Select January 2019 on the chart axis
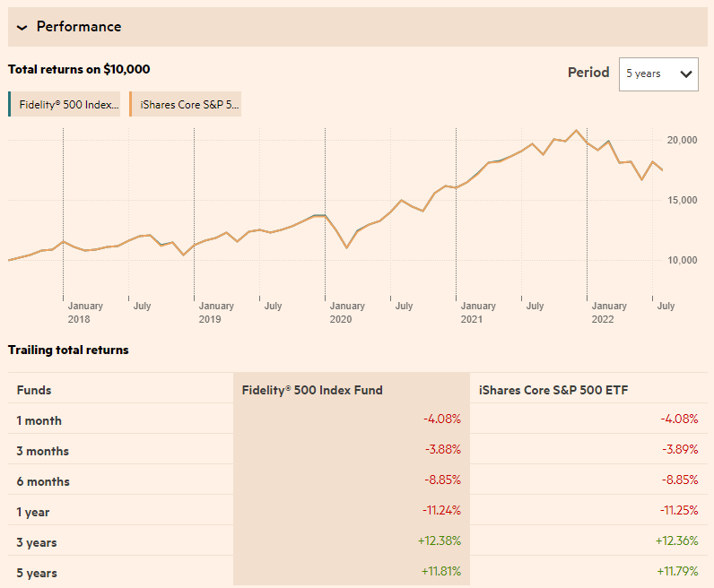This screenshot has width=714, height=588. coord(216,312)
